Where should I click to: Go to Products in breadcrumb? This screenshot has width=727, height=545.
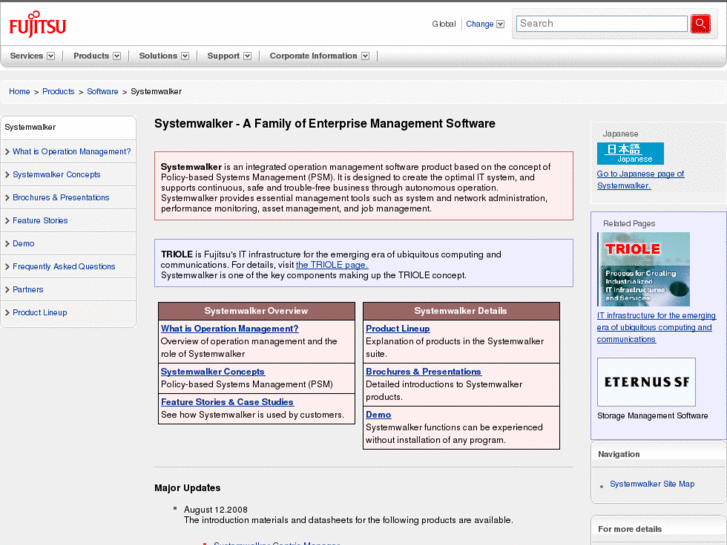pos(58,91)
